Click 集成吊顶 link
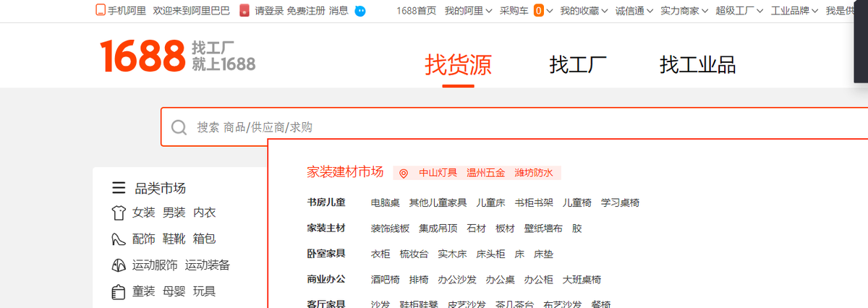 click(438, 228)
